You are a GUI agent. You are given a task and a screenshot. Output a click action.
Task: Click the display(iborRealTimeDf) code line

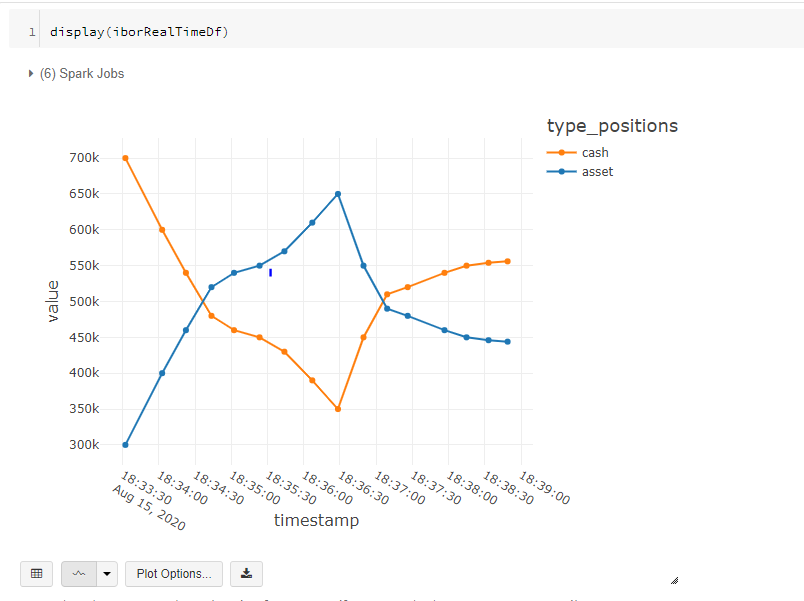coord(139,32)
